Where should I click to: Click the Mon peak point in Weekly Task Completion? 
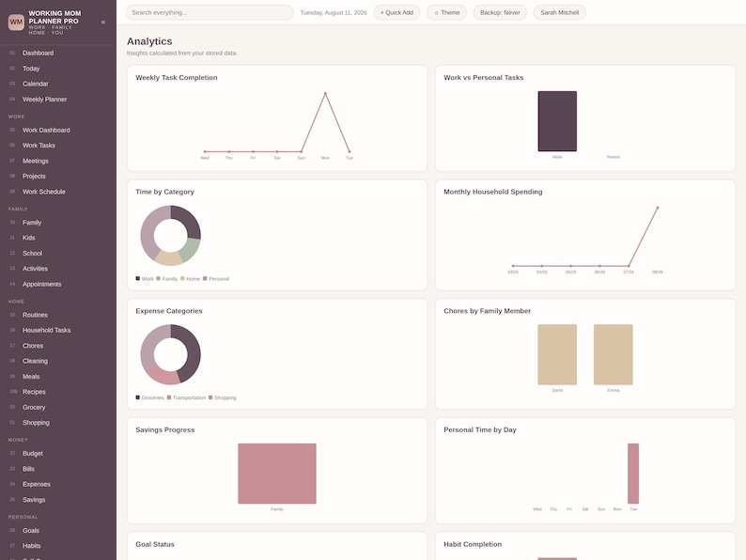click(x=325, y=93)
